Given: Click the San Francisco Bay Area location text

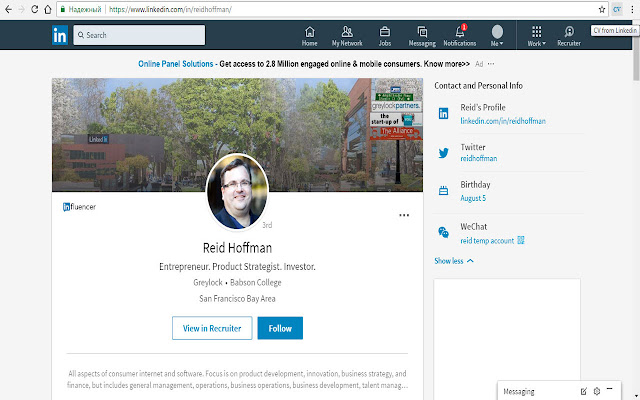Looking at the screenshot, I should tap(237, 299).
